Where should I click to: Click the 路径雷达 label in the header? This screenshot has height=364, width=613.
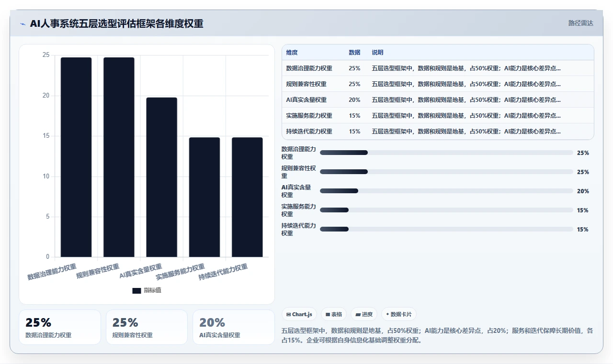pos(581,23)
